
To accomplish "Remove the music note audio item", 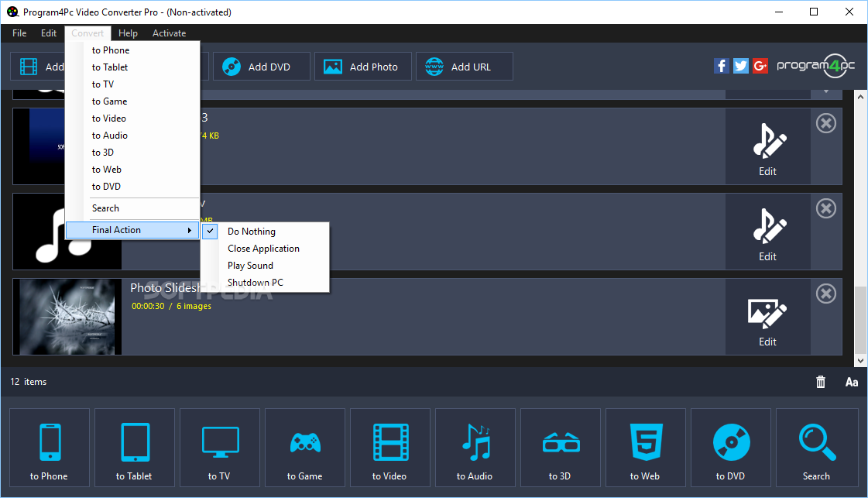I will tap(826, 208).
